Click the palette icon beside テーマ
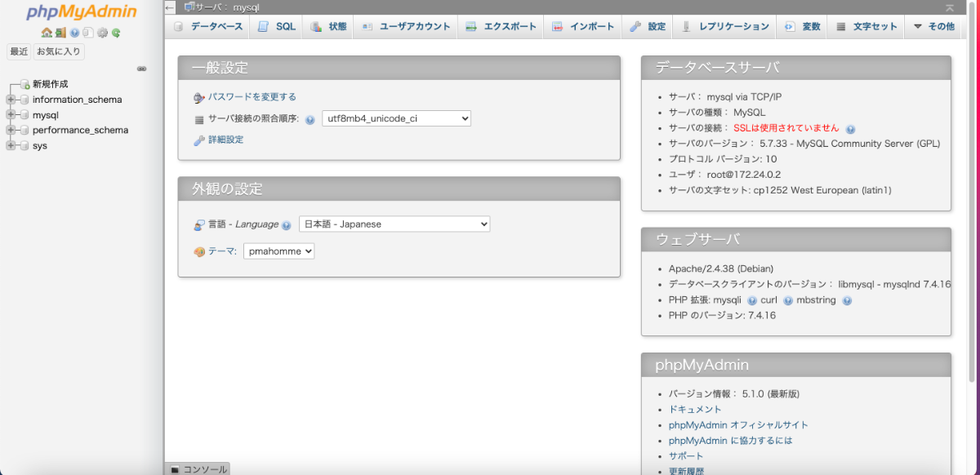 (199, 252)
